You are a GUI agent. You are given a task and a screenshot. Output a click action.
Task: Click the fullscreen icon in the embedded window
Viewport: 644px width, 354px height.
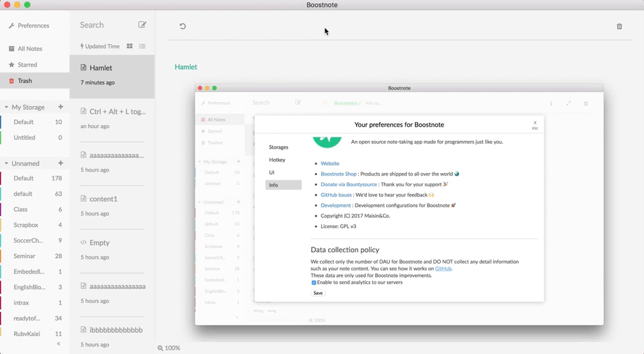(x=568, y=103)
